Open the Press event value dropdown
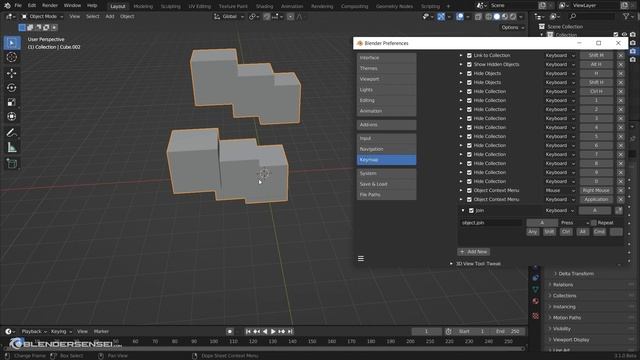 click(x=575, y=223)
